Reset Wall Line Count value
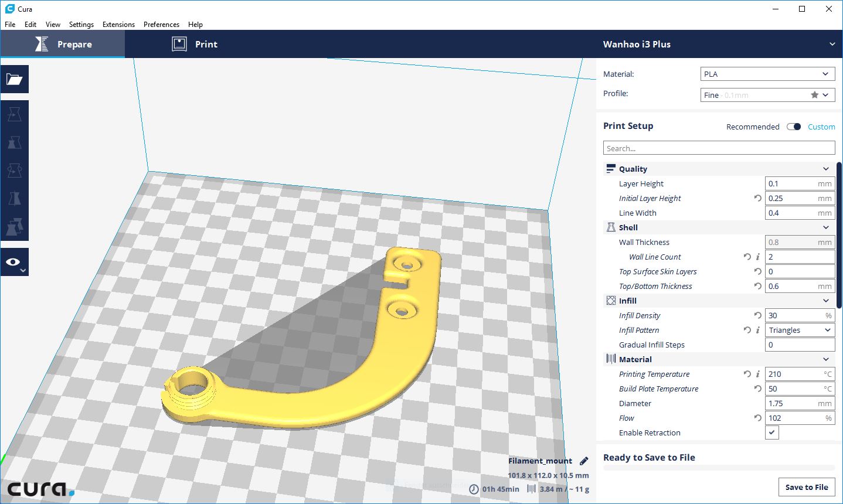Viewport: 843px width, 504px height. point(747,257)
